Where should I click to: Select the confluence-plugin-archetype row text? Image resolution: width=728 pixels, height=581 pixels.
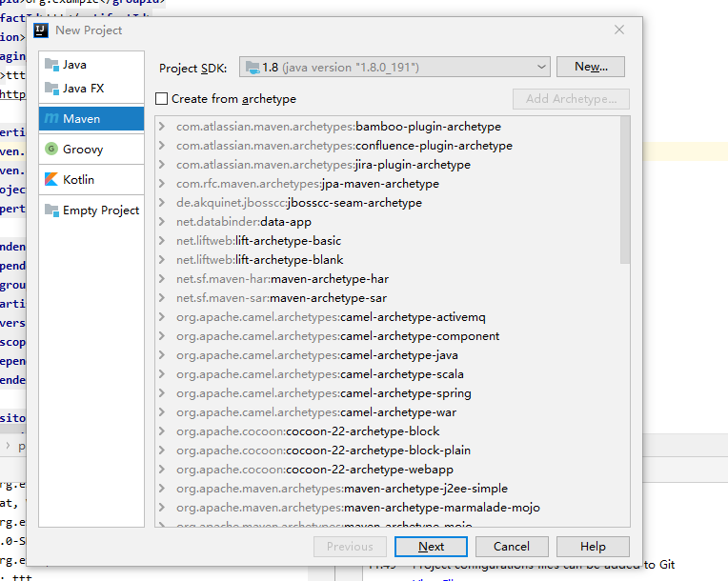click(344, 145)
